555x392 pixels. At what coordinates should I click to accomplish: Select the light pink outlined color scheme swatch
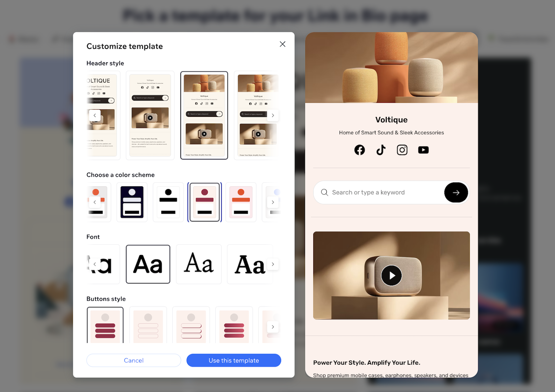[x=241, y=202]
